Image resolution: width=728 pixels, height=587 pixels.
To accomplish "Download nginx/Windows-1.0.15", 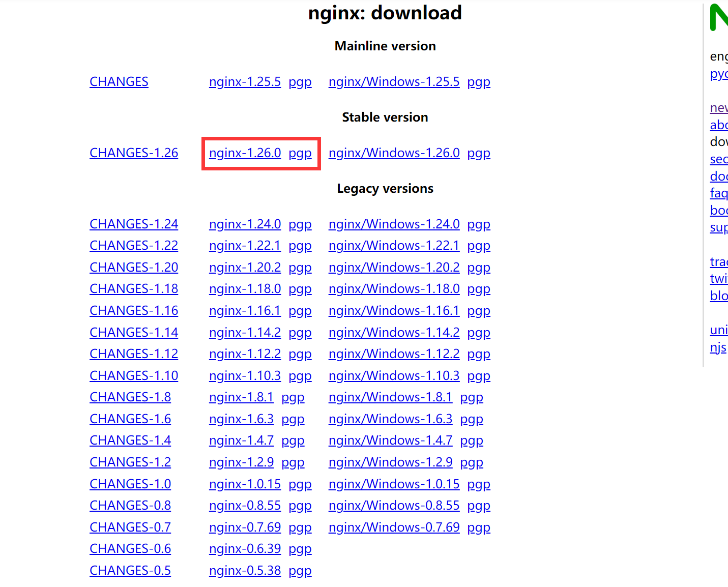I will 394,484.
